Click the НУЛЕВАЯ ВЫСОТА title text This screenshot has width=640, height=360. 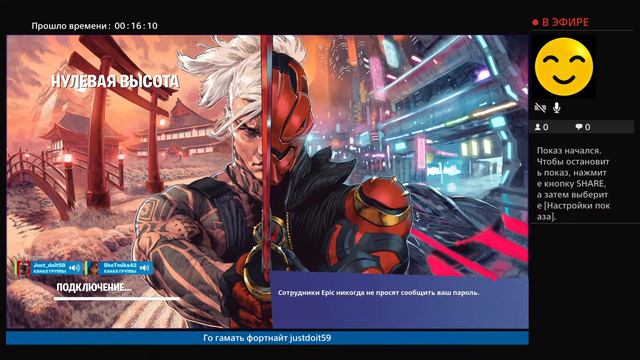click(x=115, y=81)
